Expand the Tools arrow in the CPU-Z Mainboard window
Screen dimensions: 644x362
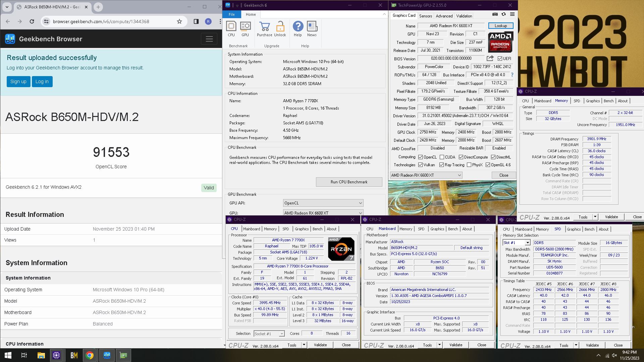(x=439, y=345)
